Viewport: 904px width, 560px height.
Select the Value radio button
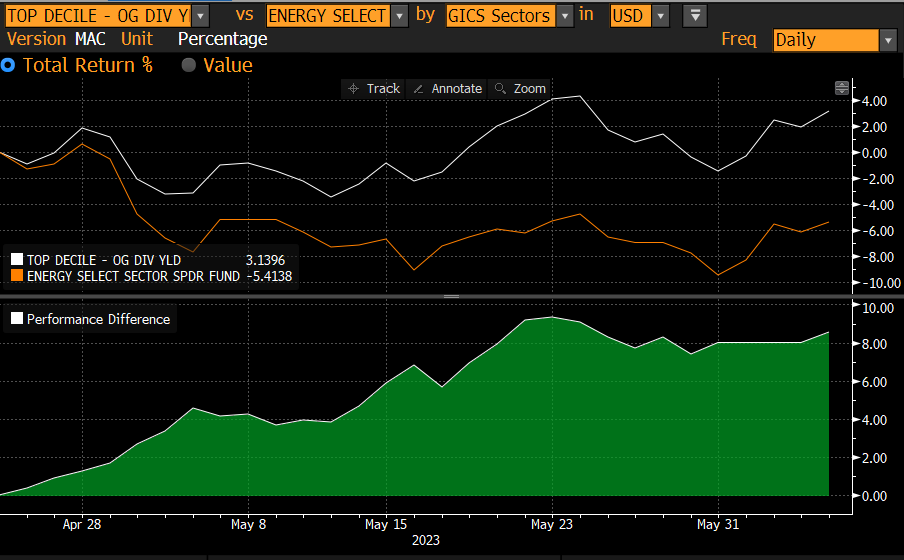click(x=189, y=65)
